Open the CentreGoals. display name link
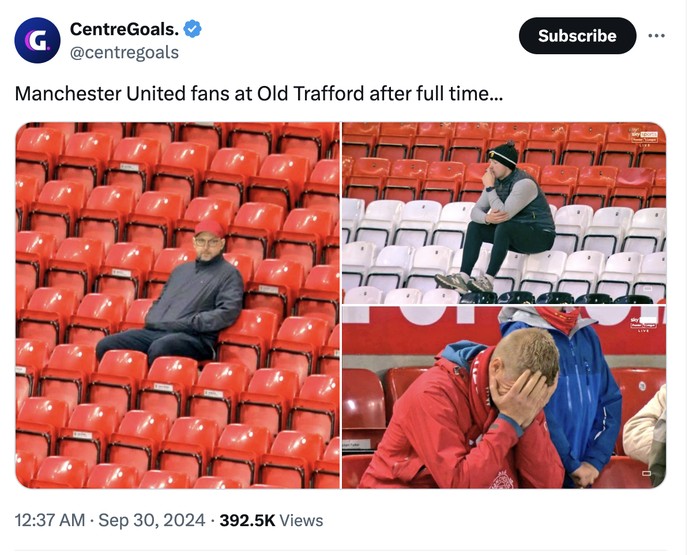 click(x=124, y=29)
